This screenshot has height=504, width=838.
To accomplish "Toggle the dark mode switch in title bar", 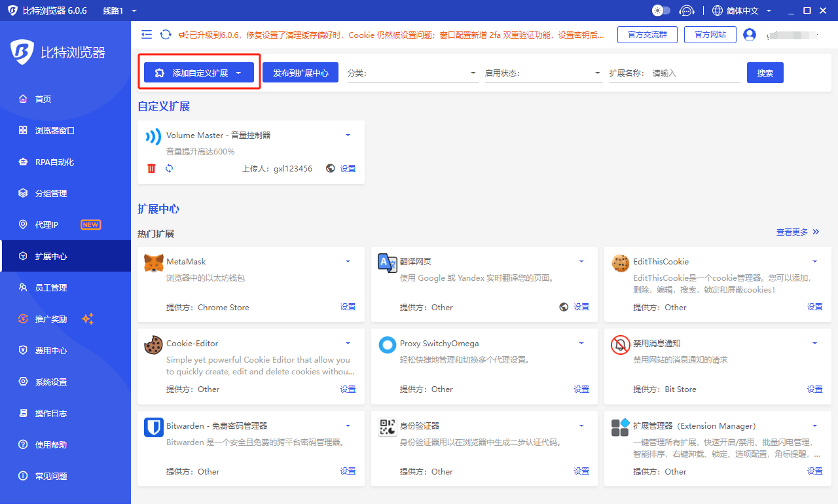I will click(x=661, y=10).
